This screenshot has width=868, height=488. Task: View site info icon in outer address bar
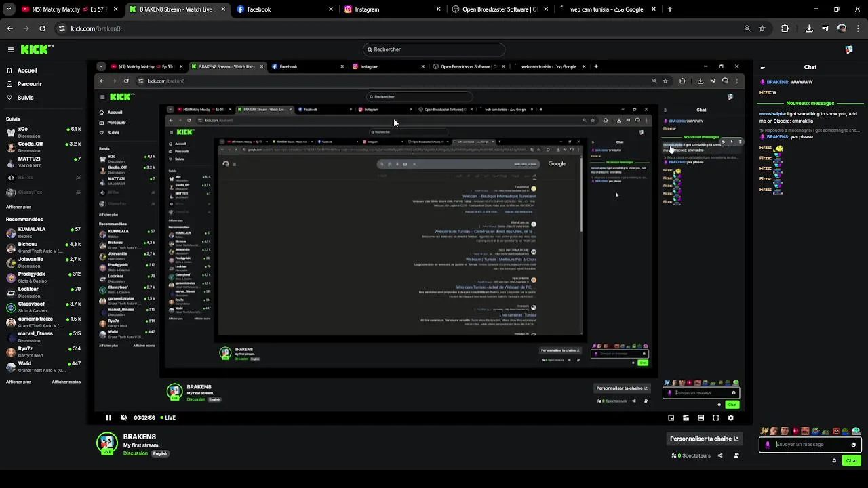tap(62, 28)
